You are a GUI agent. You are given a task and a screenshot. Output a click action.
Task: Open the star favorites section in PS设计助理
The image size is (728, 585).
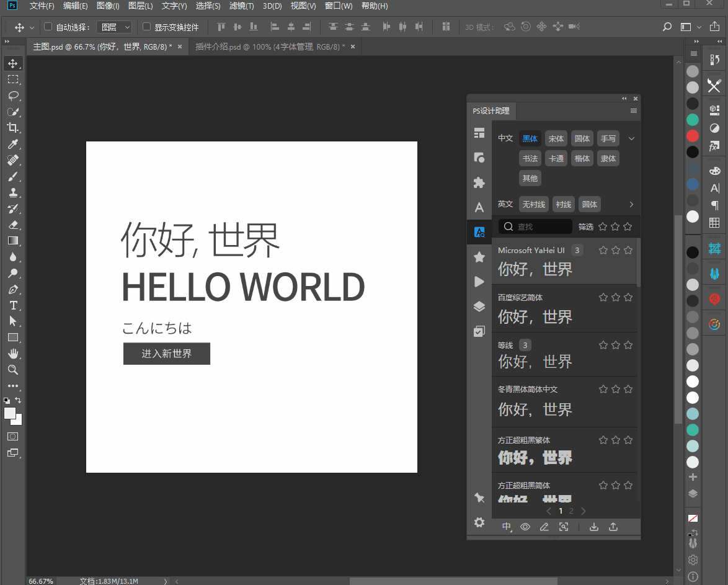tap(479, 257)
